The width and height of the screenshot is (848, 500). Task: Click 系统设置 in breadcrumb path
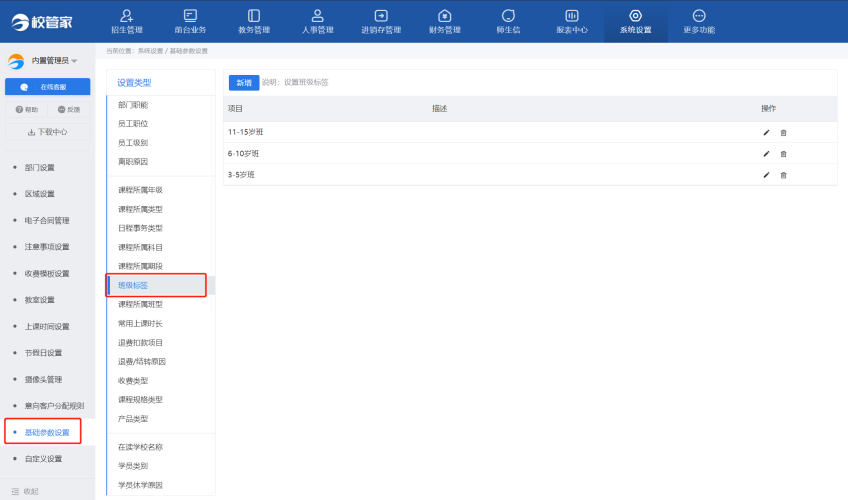[150, 50]
